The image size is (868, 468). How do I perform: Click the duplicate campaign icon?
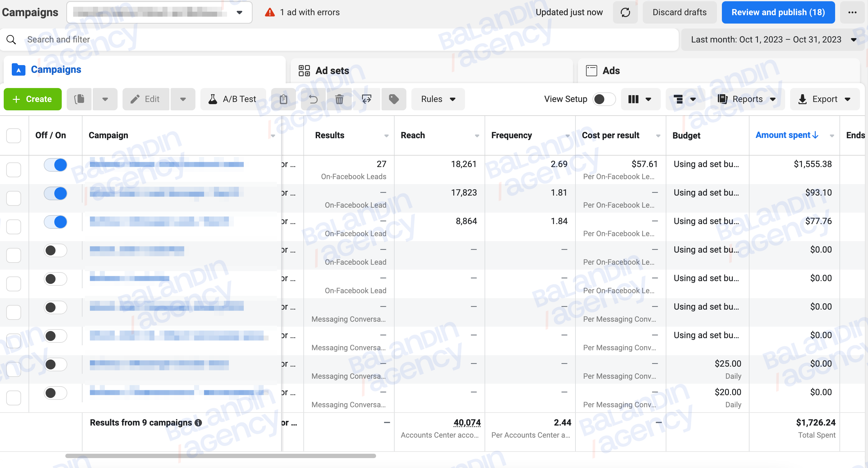point(79,99)
